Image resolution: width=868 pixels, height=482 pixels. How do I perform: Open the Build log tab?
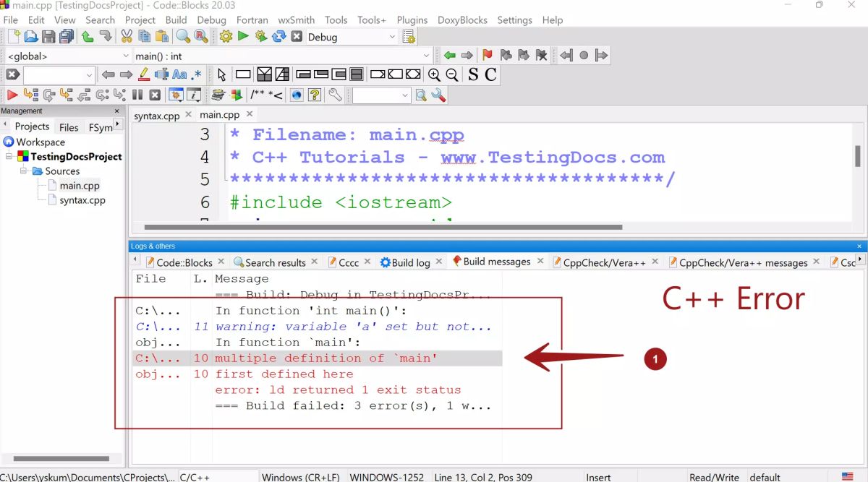(409, 262)
